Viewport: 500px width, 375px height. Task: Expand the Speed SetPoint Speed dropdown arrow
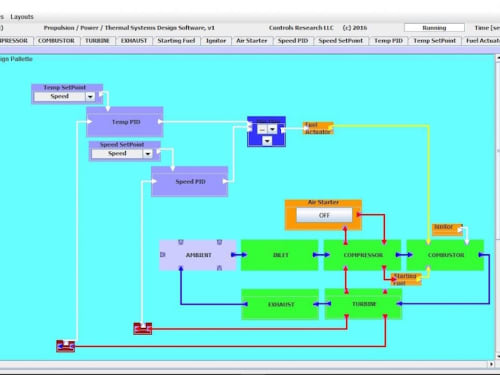point(147,154)
